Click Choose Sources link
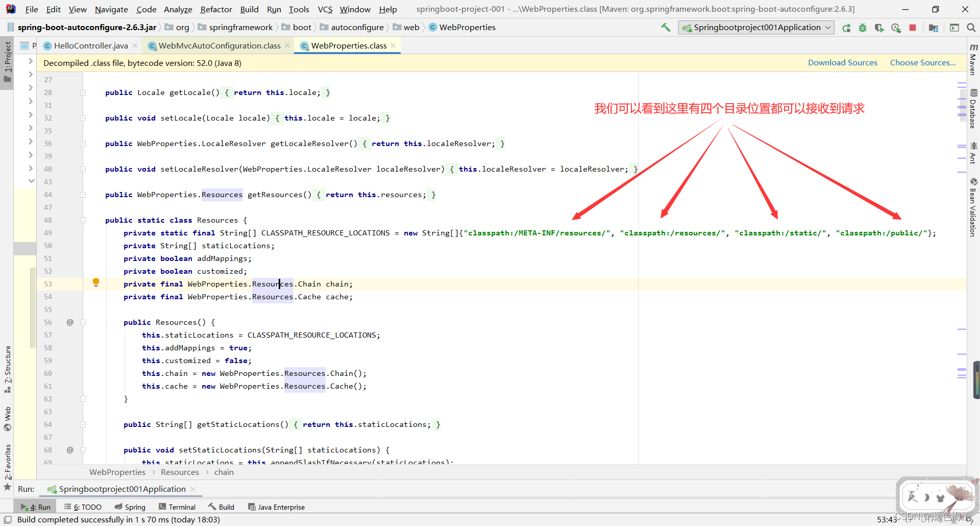980x526 pixels. (923, 62)
